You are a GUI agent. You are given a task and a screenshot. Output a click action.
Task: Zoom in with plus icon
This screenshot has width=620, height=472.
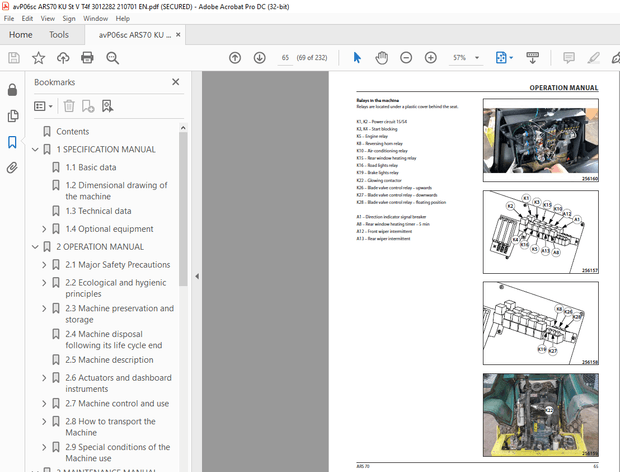click(431, 58)
